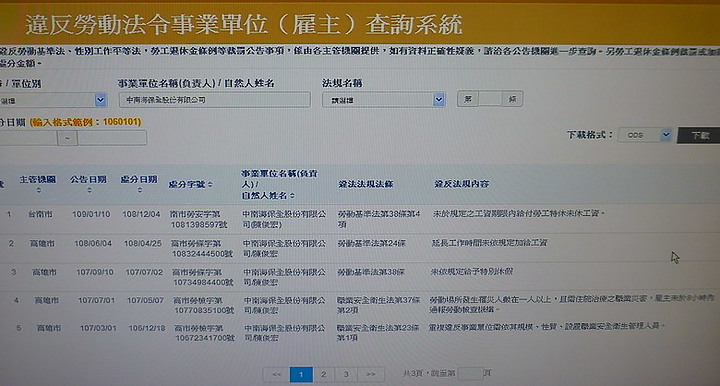
Task: Click announcement date 107/09/10
Action: [95, 272]
